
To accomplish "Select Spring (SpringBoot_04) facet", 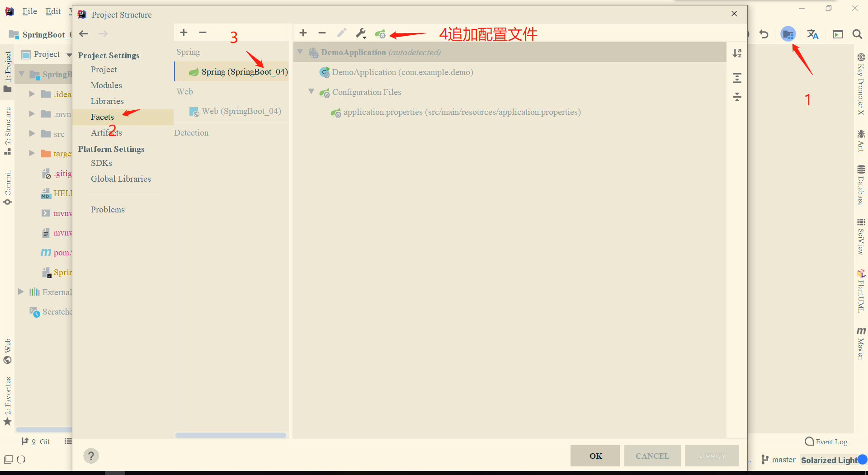I will pos(231,71).
